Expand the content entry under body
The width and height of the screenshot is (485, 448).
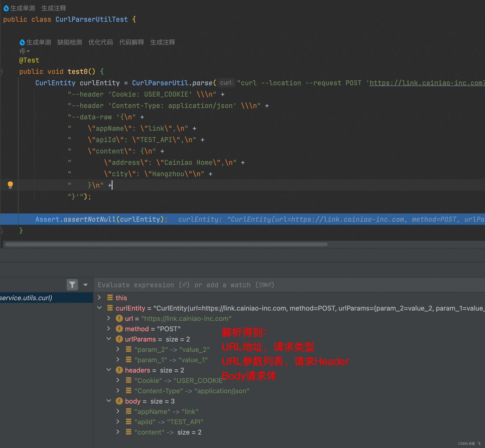coord(118,432)
